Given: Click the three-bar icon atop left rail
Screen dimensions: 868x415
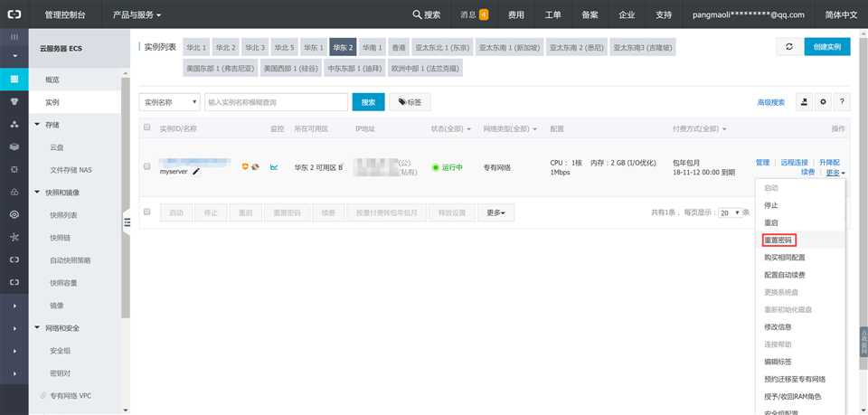Looking at the screenshot, I should (x=14, y=36).
